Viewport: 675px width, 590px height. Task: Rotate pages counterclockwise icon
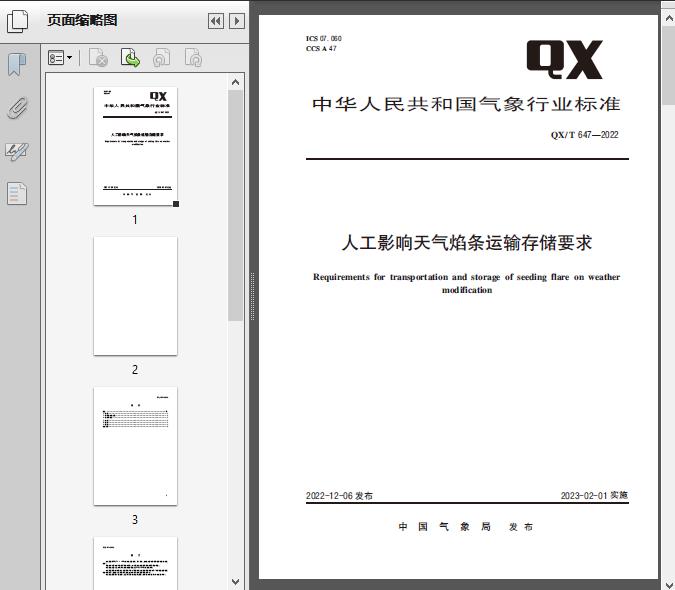161,58
